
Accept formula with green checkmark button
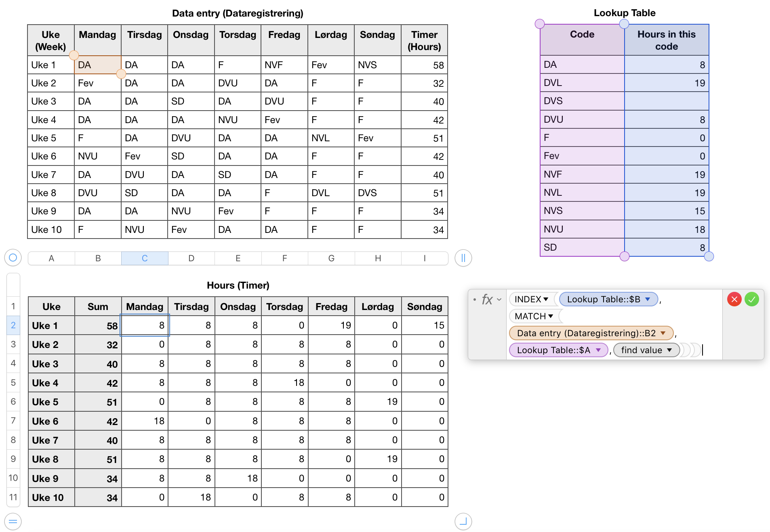tap(751, 299)
